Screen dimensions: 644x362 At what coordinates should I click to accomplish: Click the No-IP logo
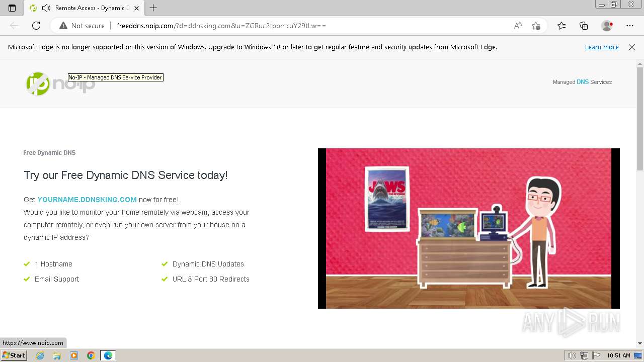tap(60, 83)
